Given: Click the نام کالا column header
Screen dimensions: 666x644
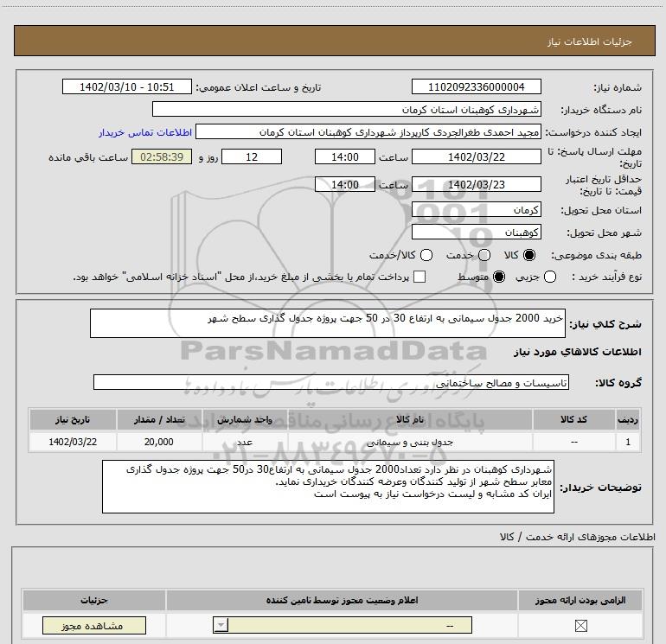Looking at the screenshot, I should (x=410, y=419).
